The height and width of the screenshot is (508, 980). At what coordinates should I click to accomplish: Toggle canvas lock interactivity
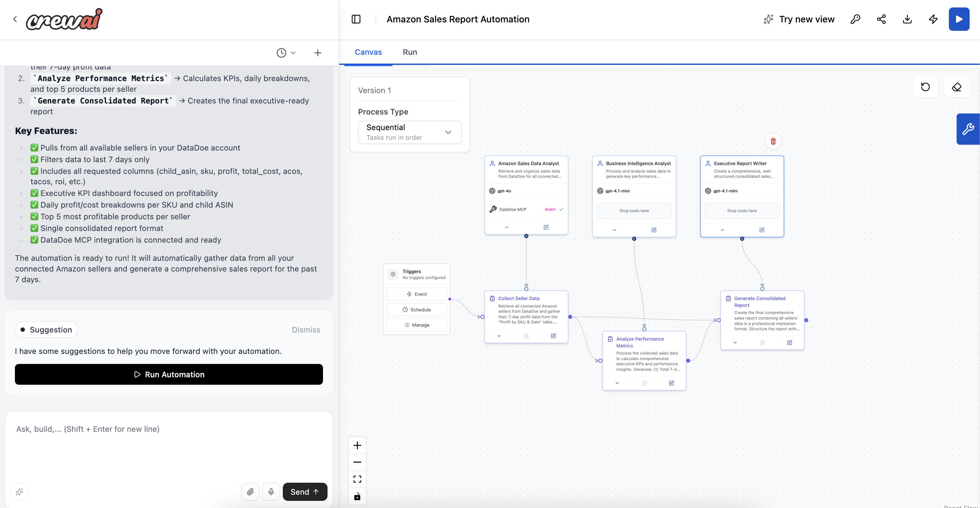[x=357, y=496]
